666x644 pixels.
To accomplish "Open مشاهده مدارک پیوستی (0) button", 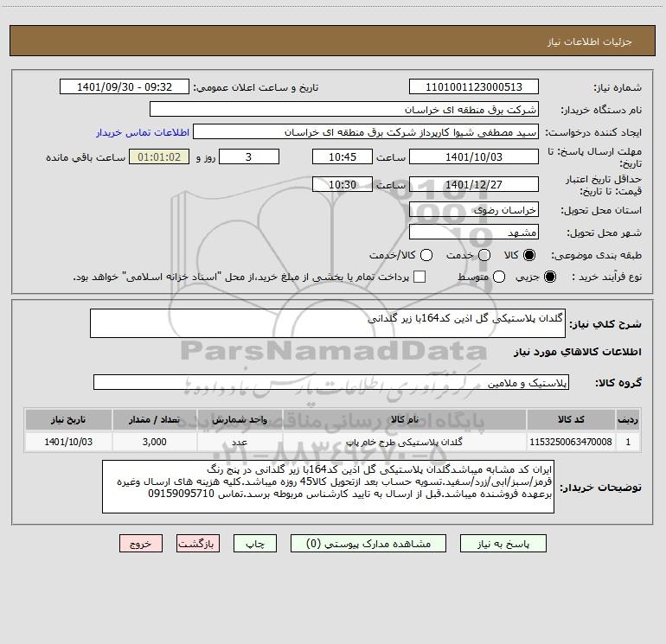I will point(368,544).
